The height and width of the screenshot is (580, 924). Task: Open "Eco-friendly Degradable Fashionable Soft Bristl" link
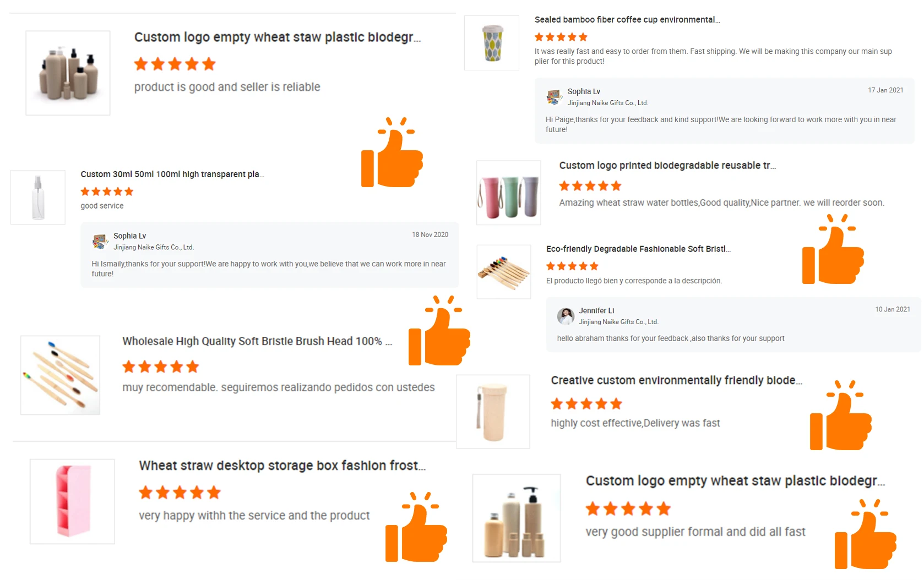(x=638, y=249)
